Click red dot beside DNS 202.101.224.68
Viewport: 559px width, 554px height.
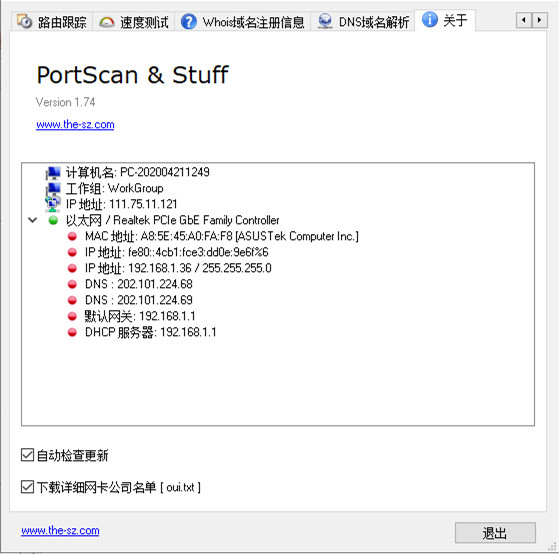pos(72,284)
